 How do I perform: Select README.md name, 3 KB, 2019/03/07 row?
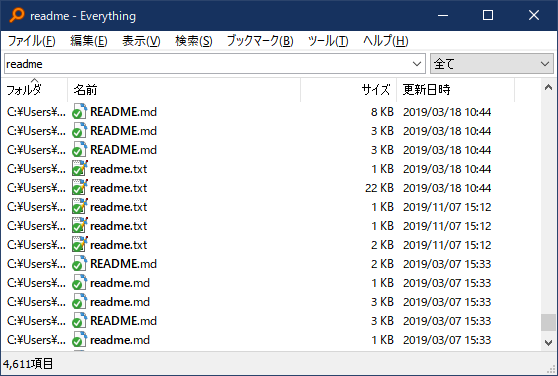pyautogui.click(x=123, y=321)
